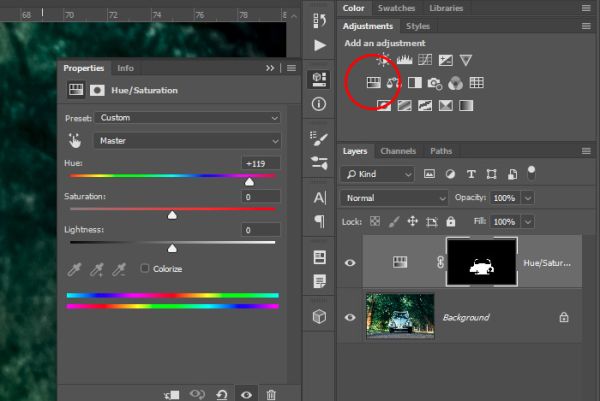Expand the Fill slider arrow
Viewport: 600px width, 401px height.
[x=528, y=222]
